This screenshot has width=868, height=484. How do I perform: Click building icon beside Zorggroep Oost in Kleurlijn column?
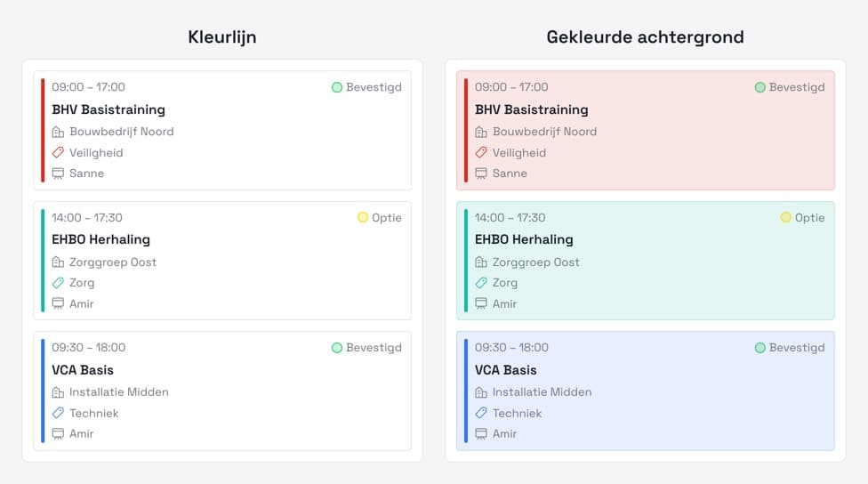point(58,262)
